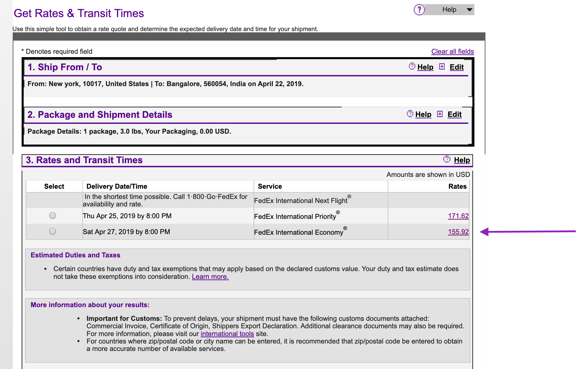Open Help link in Package and Shipment Details
This screenshot has height=369, width=588.
coord(423,114)
